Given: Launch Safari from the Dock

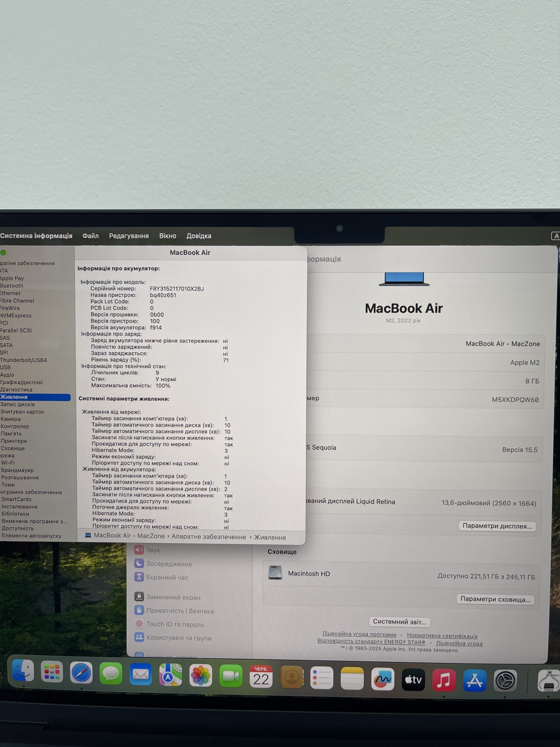Looking at the screenshot, I should [81, 672].
